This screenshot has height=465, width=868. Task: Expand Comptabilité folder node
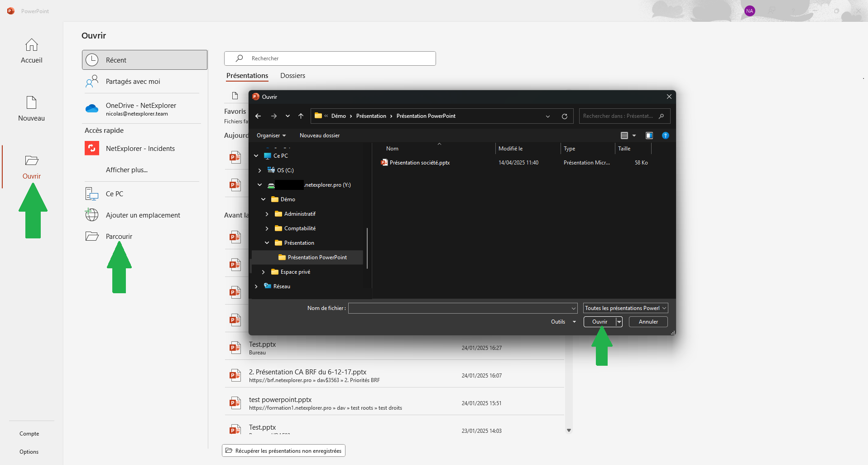(267, 228)
